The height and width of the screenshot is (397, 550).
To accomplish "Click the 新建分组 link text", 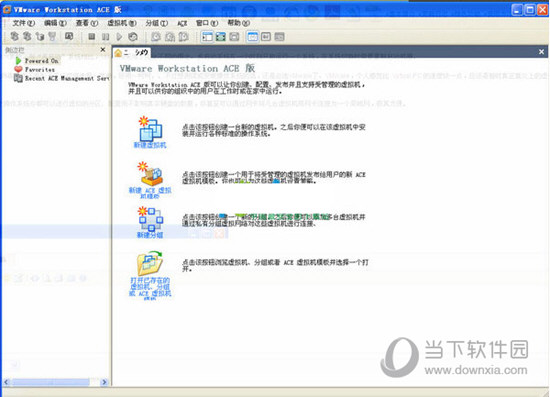I will 150,235.
